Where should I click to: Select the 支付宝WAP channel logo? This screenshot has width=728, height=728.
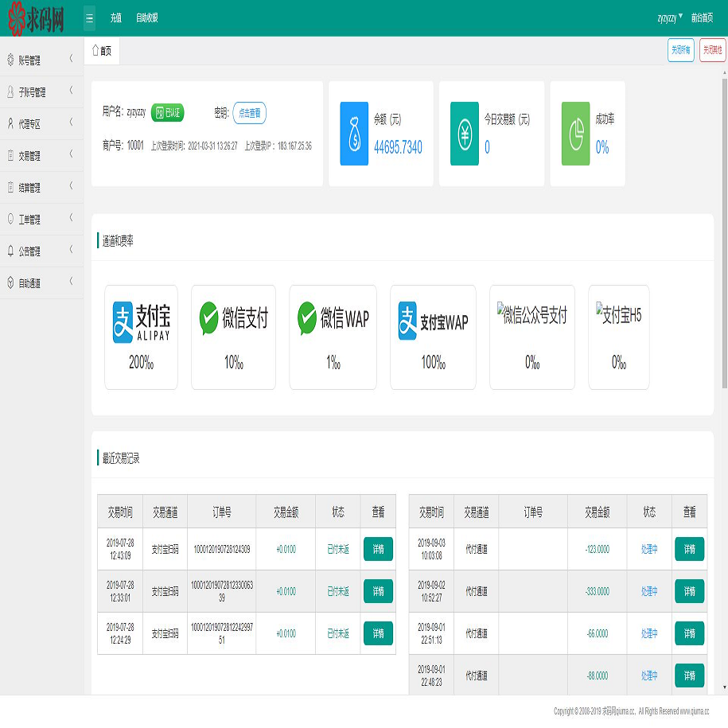pyautogui.click(x=433, y=321)
